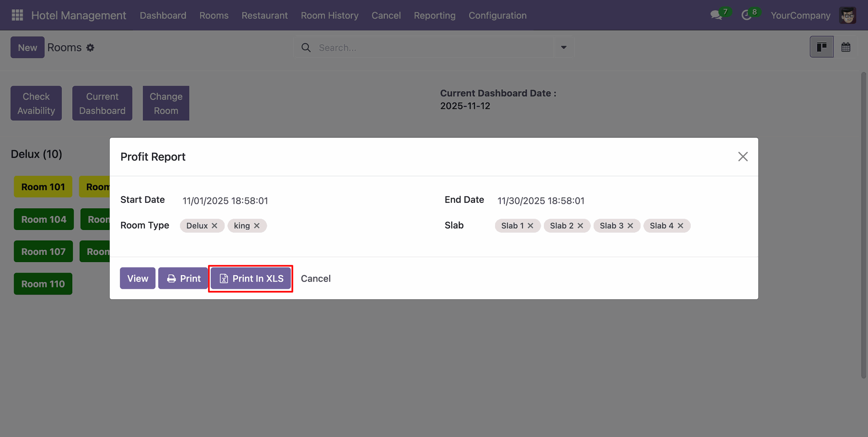Open the apps grid menu icon
The width and height of the screenshot is (868, 437).
17,15
